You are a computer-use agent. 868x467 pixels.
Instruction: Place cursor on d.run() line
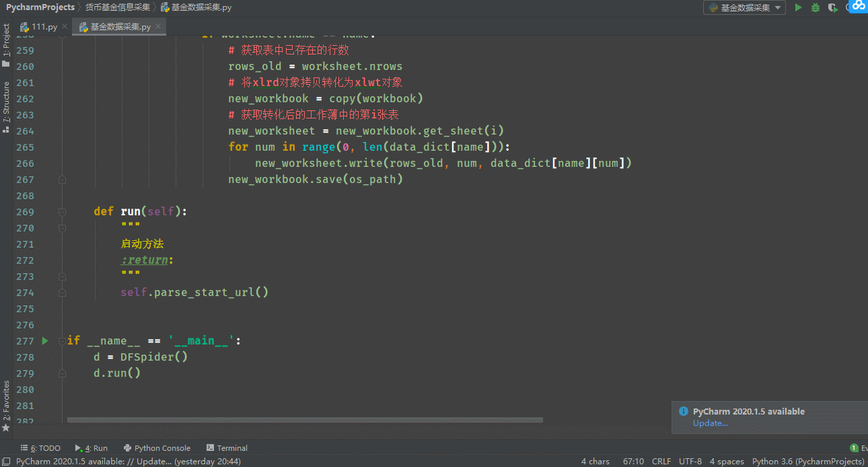point(117,373)
